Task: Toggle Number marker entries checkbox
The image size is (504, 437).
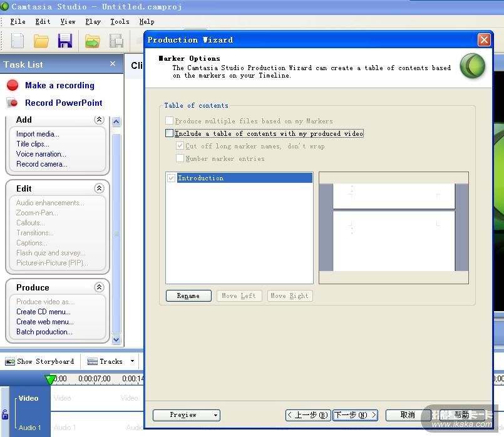Action: [180, 158]
